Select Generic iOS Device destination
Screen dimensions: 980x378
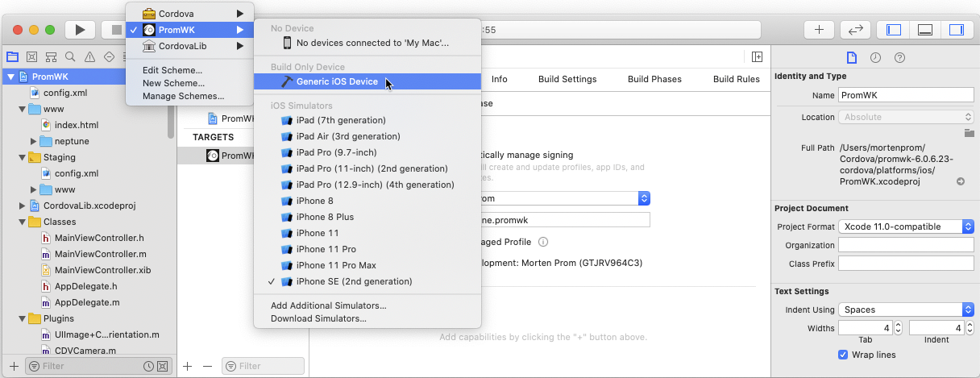(367, 81)
